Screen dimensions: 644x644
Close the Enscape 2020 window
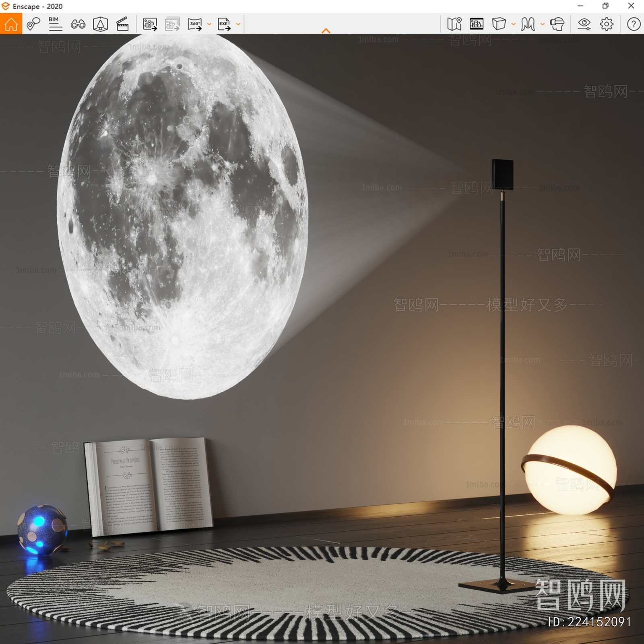pyautogui.click(x=631, y=6)
